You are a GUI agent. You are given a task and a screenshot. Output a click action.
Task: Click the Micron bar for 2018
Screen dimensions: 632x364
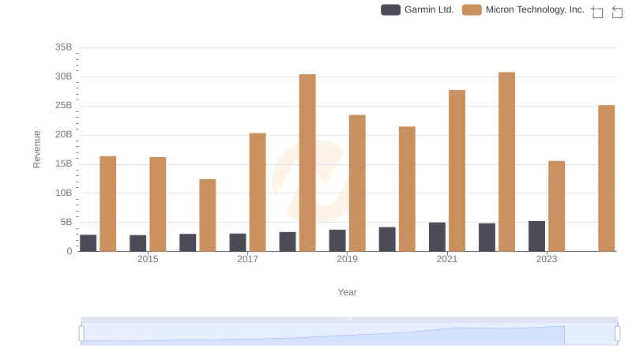coord(307,163)
